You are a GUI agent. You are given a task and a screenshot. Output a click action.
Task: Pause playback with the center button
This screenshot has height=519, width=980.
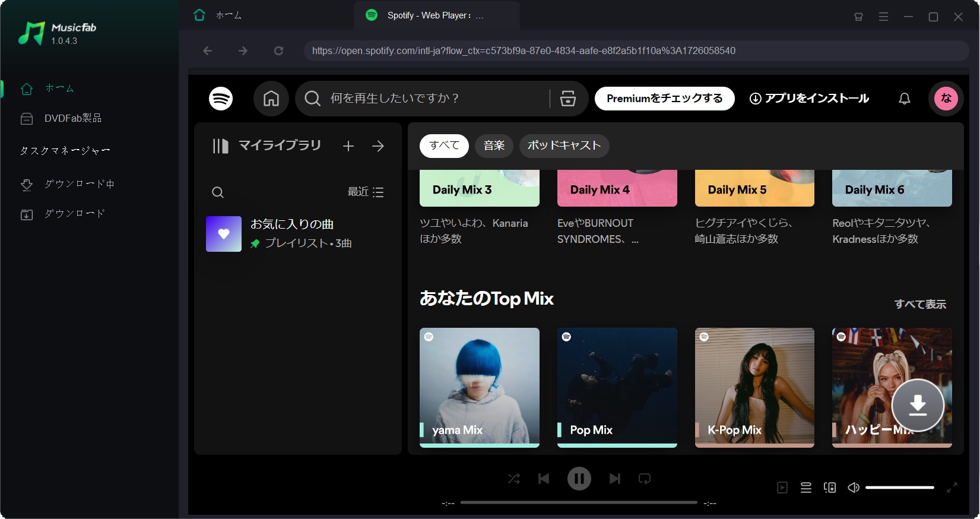tap(579, 479)
